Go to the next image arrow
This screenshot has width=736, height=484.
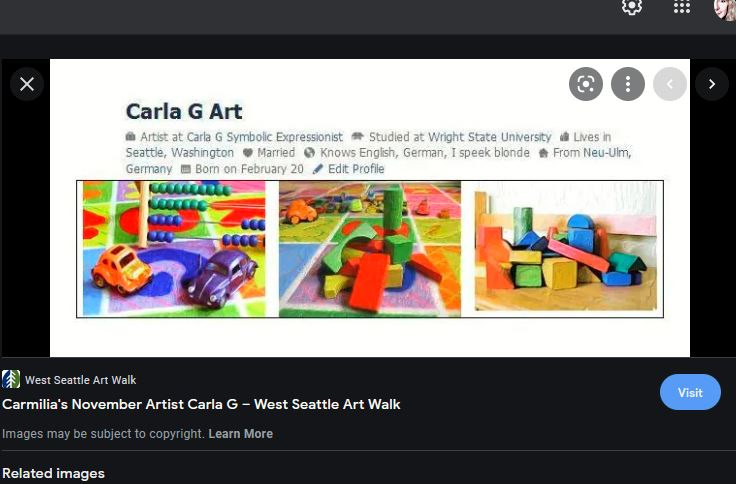[712, 84]
